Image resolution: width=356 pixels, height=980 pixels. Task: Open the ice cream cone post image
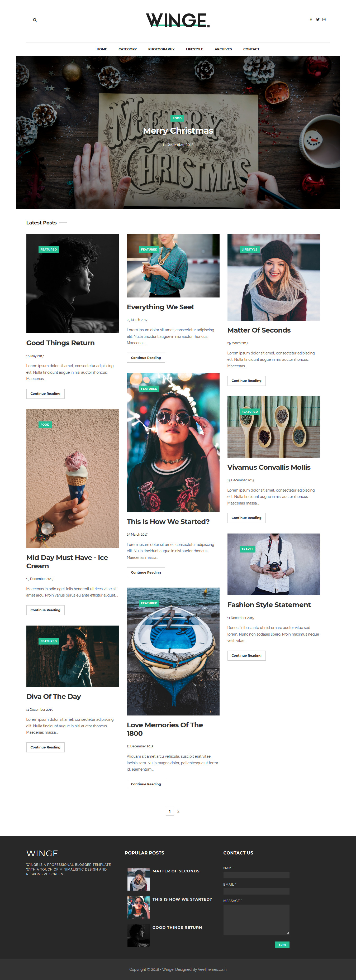pyautogui.click(x=73, y=479)
